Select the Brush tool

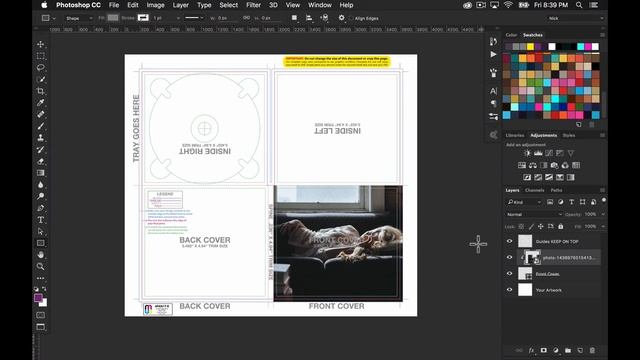point(40,126)
